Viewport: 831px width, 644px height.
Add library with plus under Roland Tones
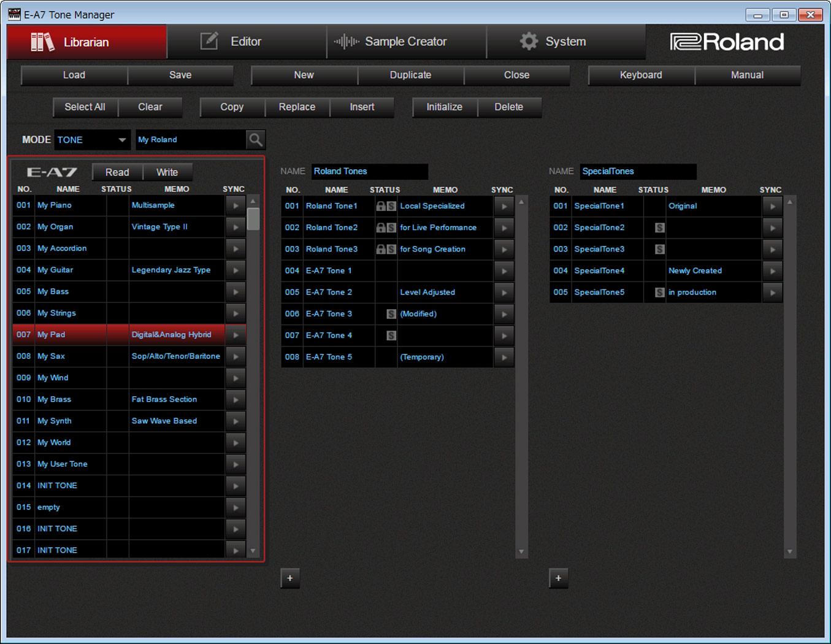click(x=290, y=578)
